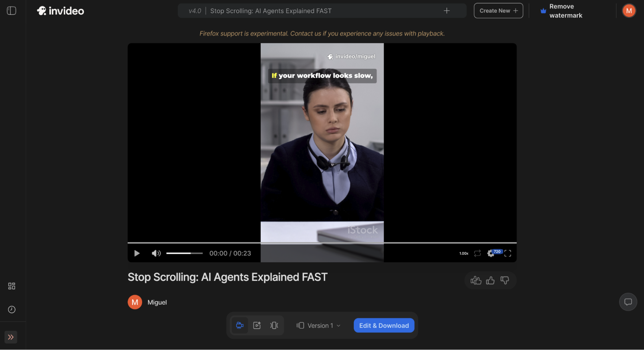The height and width of the screenshot is (350, 644).
Task: Click the project title Stop Scrolling: AI Agents
Action: pos(271,11)
